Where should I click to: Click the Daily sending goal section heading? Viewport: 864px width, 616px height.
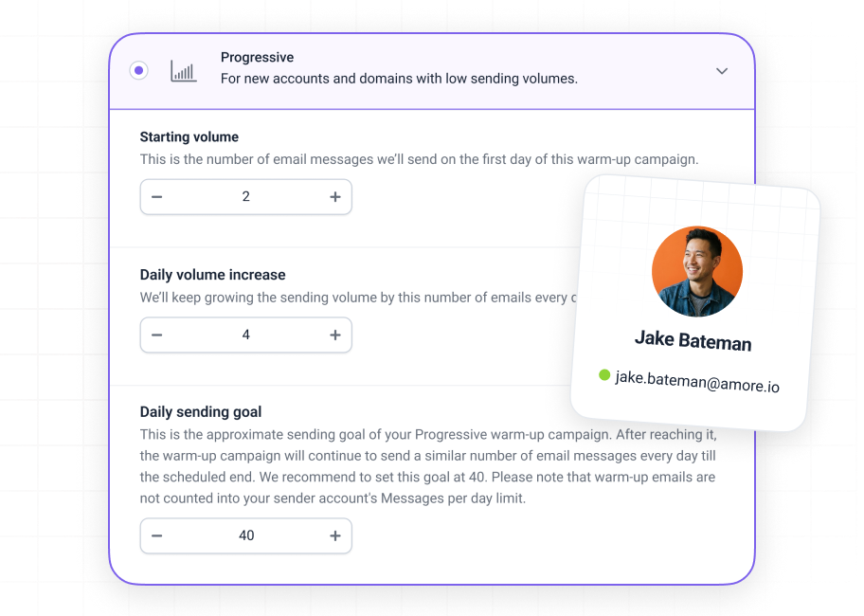coord(200,412)
